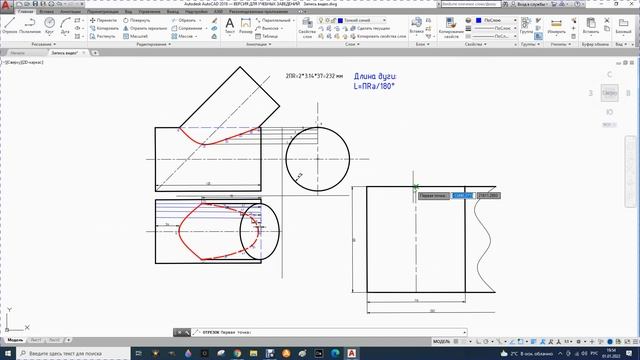Toggle lineweight display in status bar
Screen dimensions: 640x360
point(533,342)
